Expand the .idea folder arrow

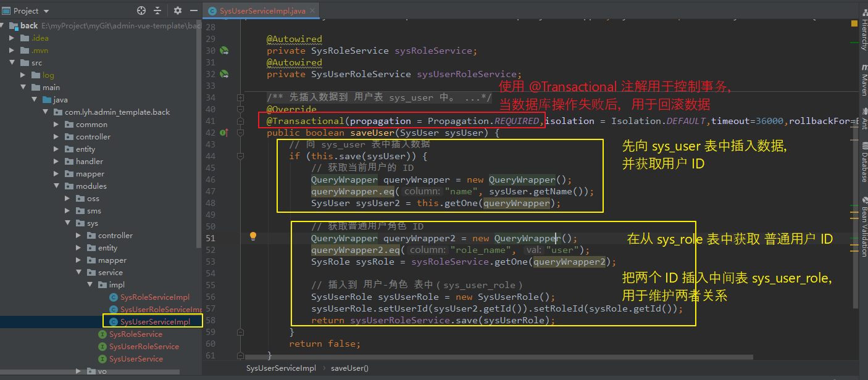[x=12, y=38]
